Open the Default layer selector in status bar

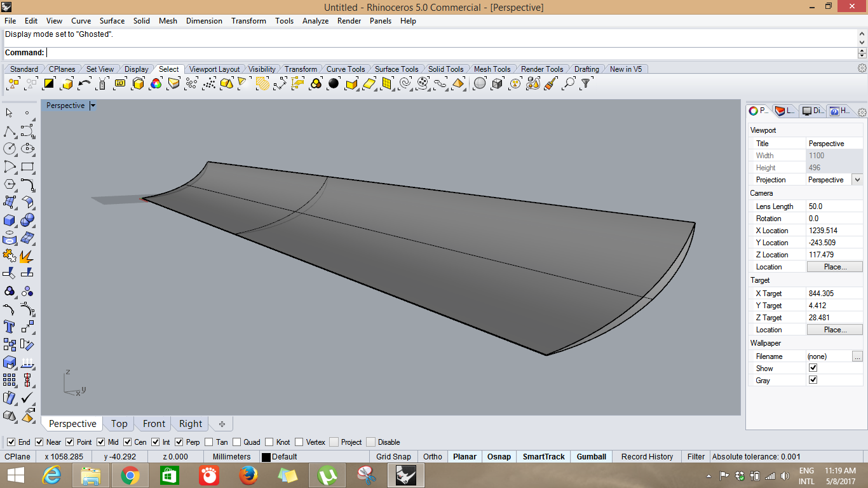314,457
